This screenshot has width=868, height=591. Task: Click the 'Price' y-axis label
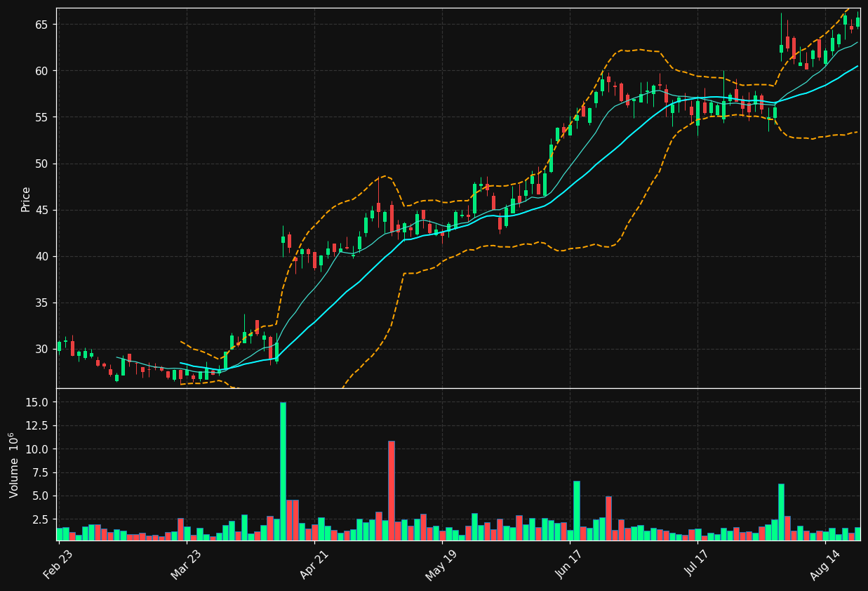pos(26,199)
